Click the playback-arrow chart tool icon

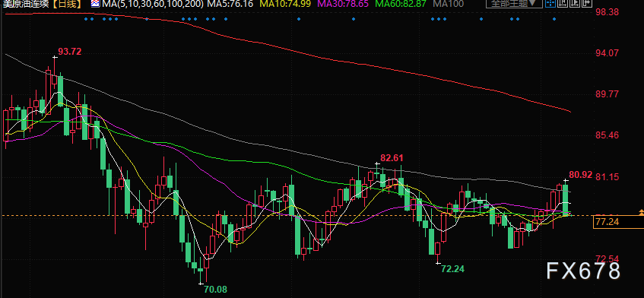click(575, 3)
